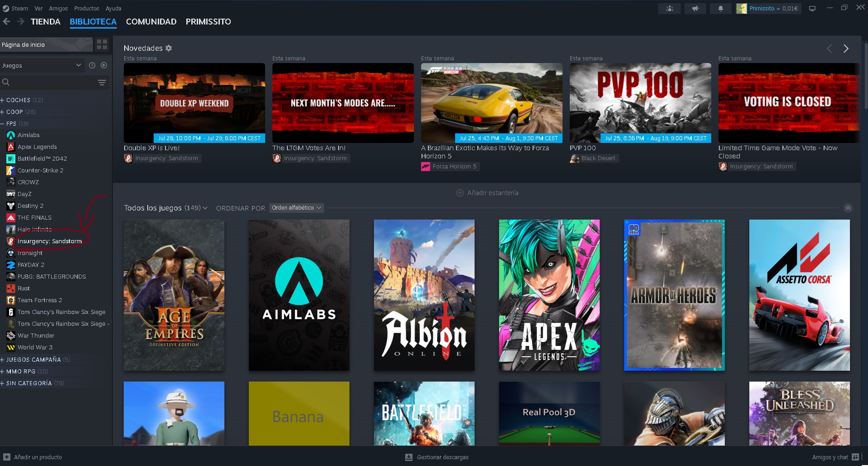The image size is (868, 466).
Task: Collapse the FPS category
Action: pos(2,123)
